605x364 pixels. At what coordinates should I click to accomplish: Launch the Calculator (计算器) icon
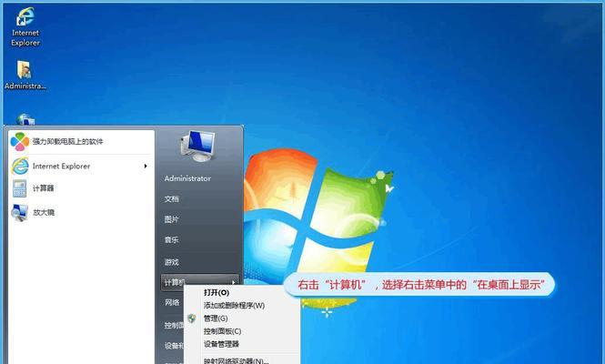[x=19, y=188]
